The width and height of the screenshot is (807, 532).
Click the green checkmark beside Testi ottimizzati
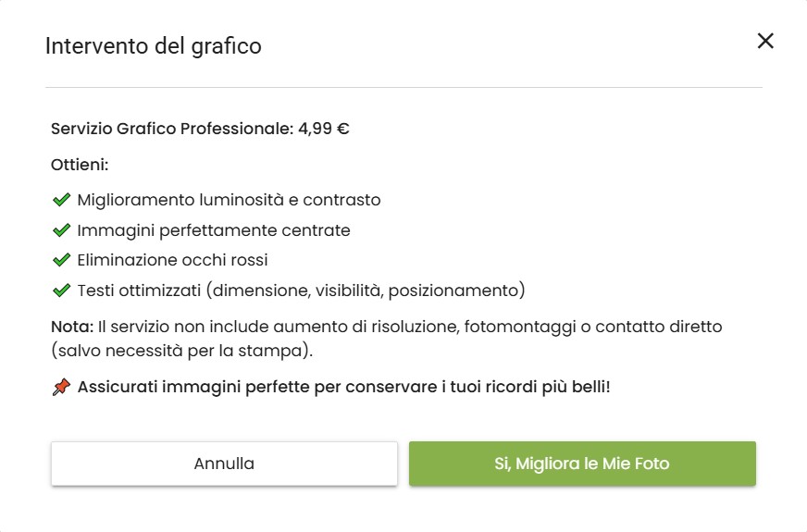[x=62, y=291]
